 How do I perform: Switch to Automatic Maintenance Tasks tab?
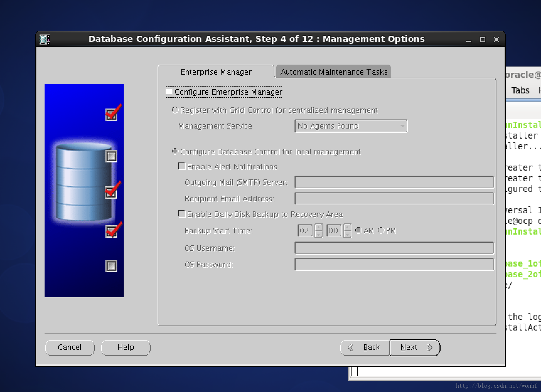pos(334,72)
